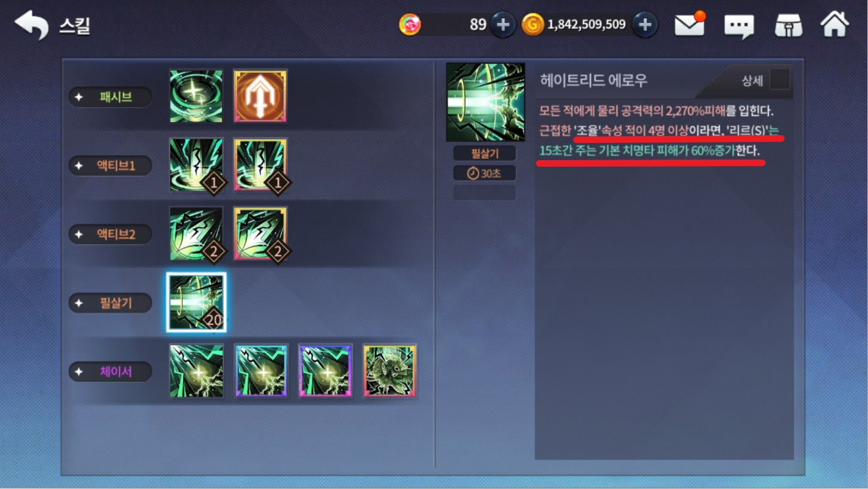
Task: Go back using the arrow icon
Action: (x=32, y=26)
